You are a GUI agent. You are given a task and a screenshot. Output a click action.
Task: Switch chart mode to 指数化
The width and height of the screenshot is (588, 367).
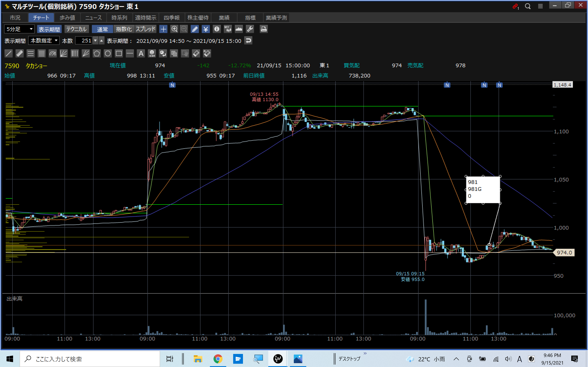tap(124, 29)
